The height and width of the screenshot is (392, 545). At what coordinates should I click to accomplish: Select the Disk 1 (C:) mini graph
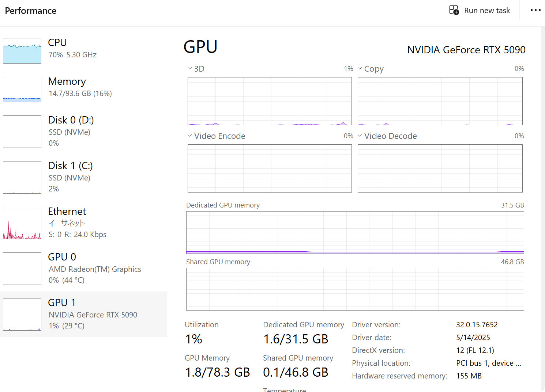(x=22, y=178)
